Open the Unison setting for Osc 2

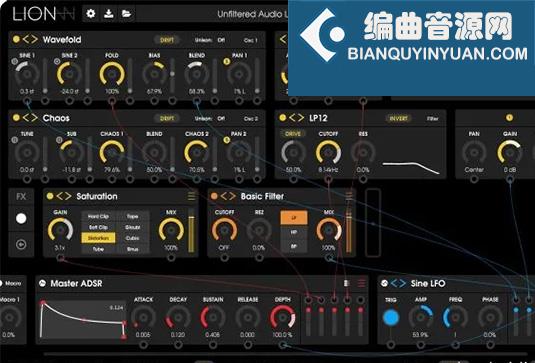click(x=210, y=118)
